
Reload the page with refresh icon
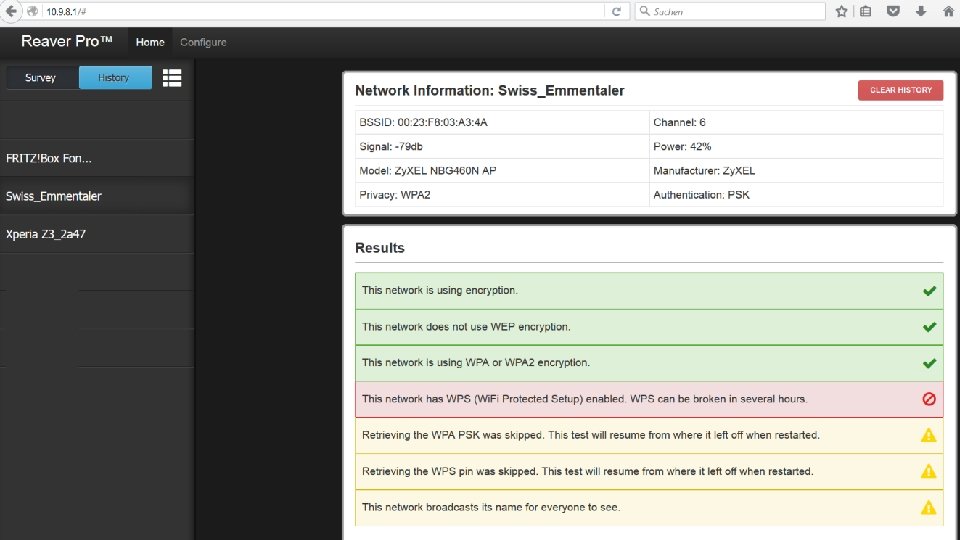(x=617, y=11)
